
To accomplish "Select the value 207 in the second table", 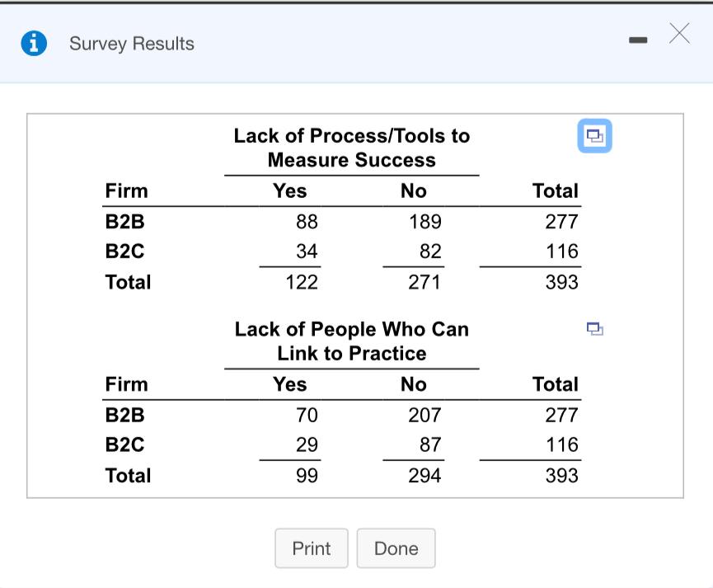I will tap(425, 415).
